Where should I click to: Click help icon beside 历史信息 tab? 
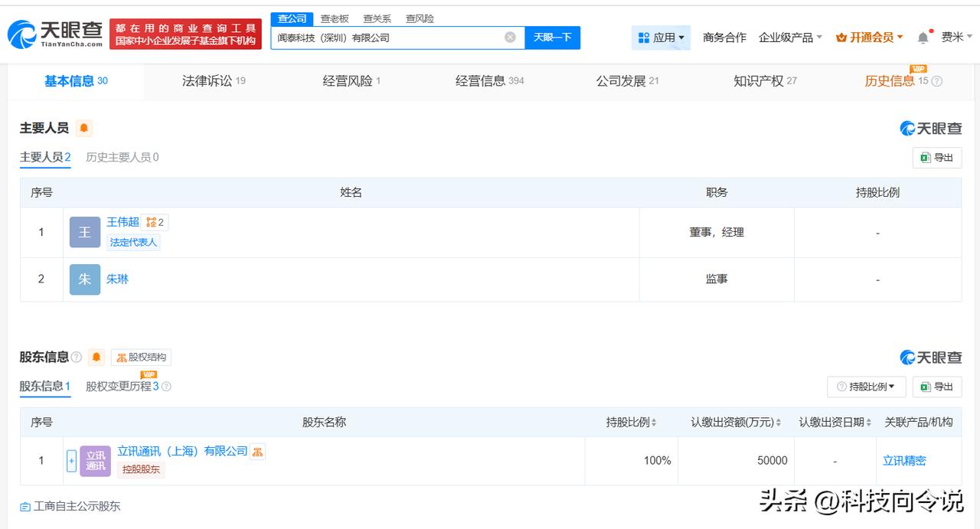pos(937,81)
